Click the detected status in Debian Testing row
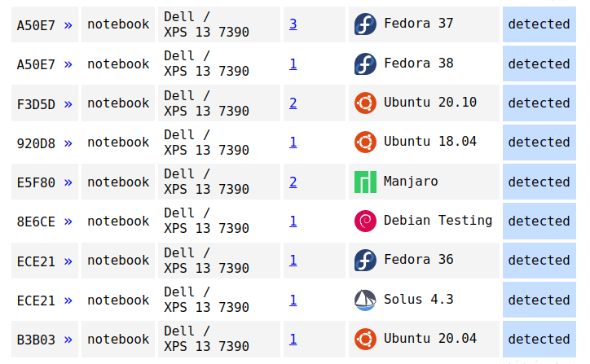 point(539,221)
